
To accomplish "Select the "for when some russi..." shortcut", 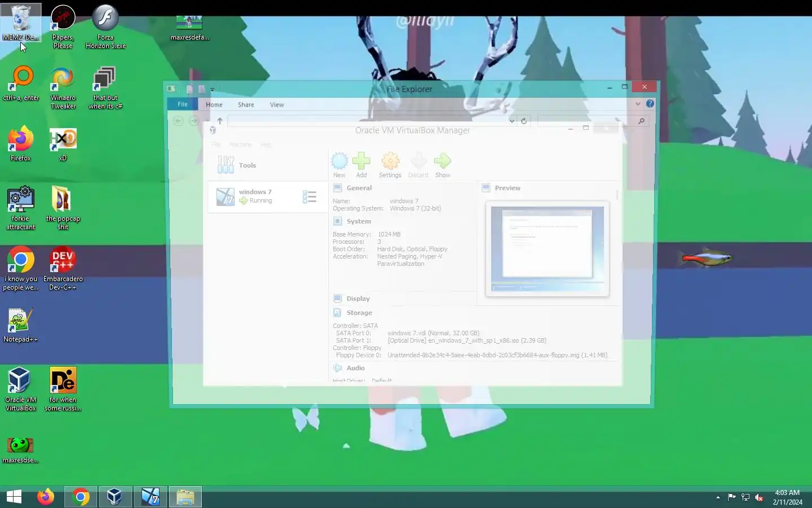I will [x=63, y=389].
